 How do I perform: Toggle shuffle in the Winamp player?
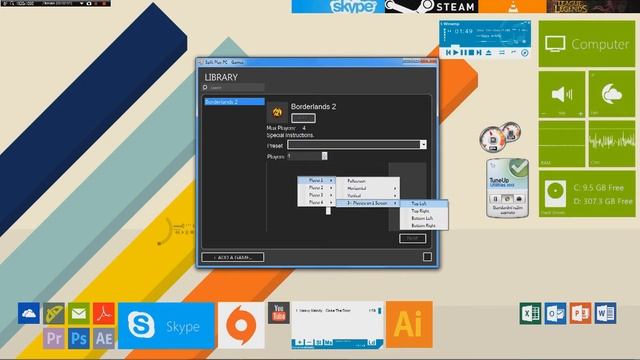click(x=502, y=53)
